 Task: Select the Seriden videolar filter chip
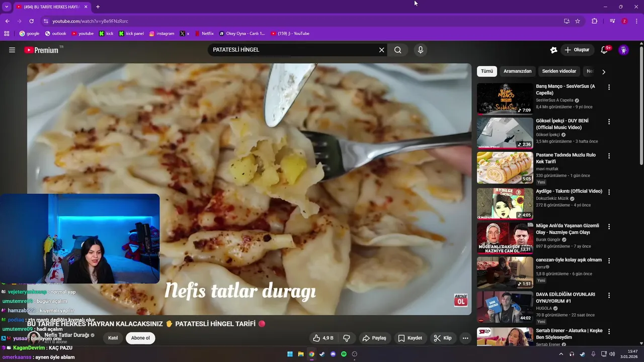(x=559, y=71)
